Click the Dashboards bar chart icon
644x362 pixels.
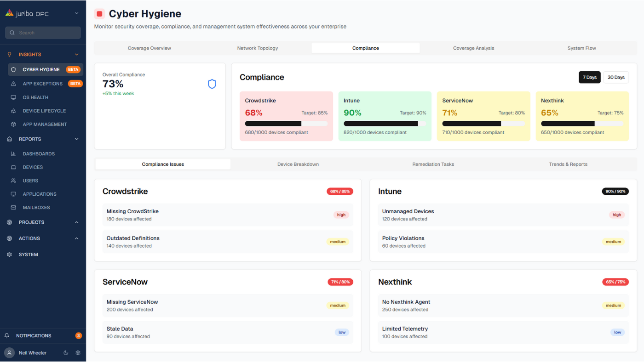tap(13, 154)
